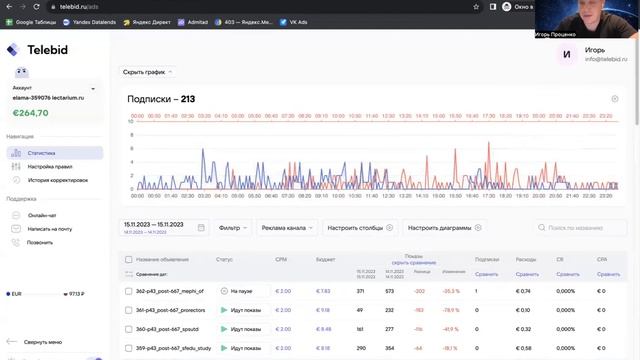Screen dimensions: 640x360
Task: Click play status icon for 361-p43_post-667_prorectors
Action: click(x=224, y=310)
